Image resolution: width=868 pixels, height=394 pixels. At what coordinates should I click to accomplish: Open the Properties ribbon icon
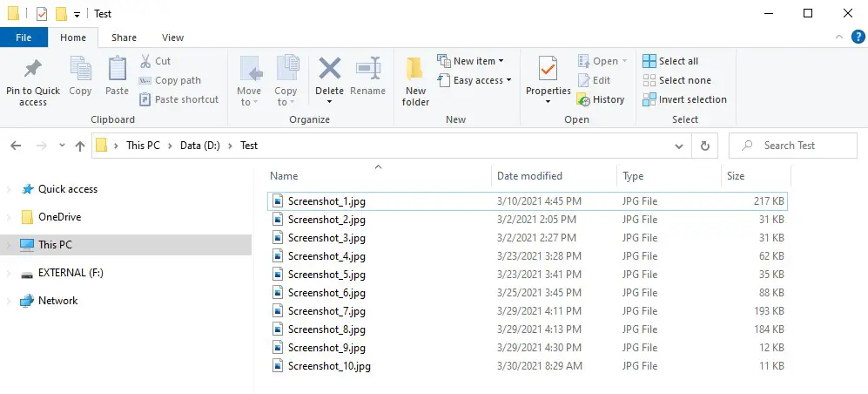point(548,69)
